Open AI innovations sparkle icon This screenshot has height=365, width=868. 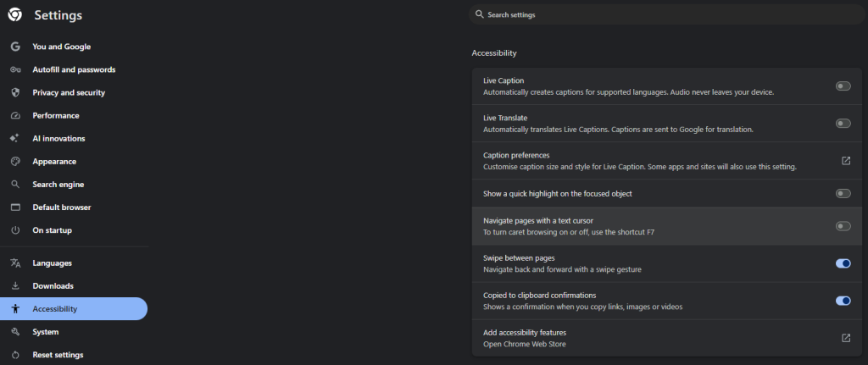point(15,138)
